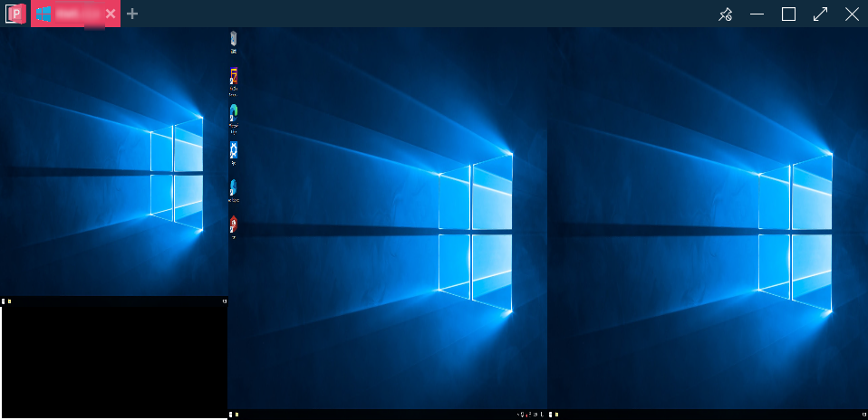Maximize the remote client window
The width and height of the screenshot is (868, 420).
click(x=788, y=14)
